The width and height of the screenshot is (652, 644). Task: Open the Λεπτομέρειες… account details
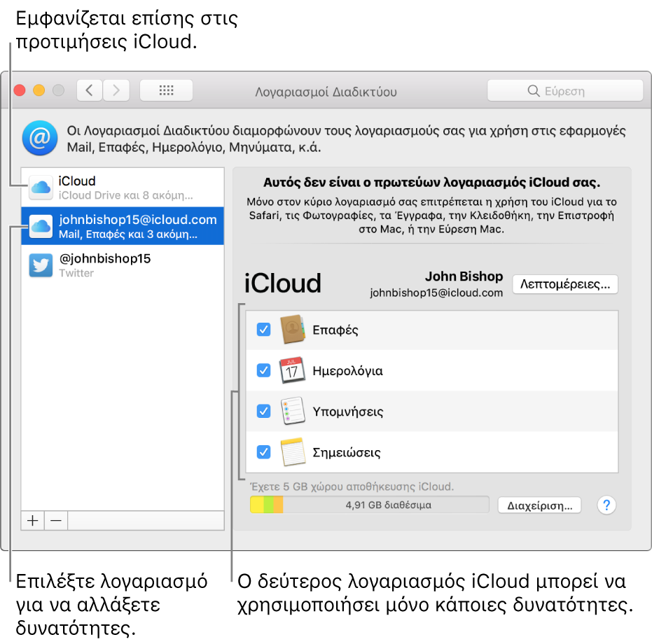point(565,284)
